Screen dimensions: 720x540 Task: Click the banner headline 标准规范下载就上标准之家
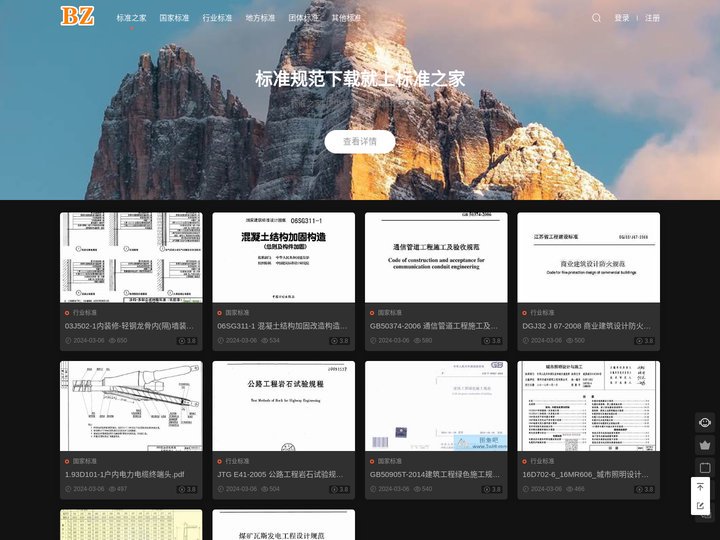[360, 79]
